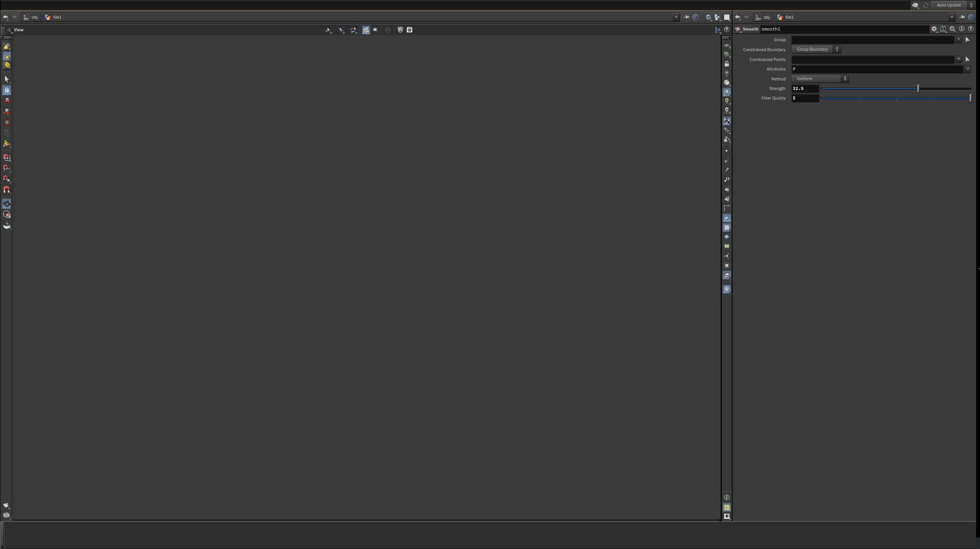Open the Method Uniform dropdown
The width and height of the screenshot is (980, 549).
820,79
